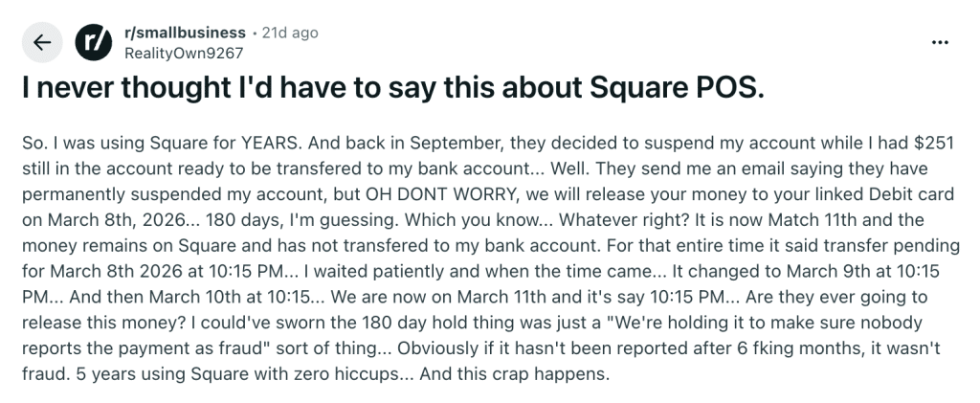Open the r/smallbusiness community avatar
Viewport: 980px width, 403px height.
[93, 43]
